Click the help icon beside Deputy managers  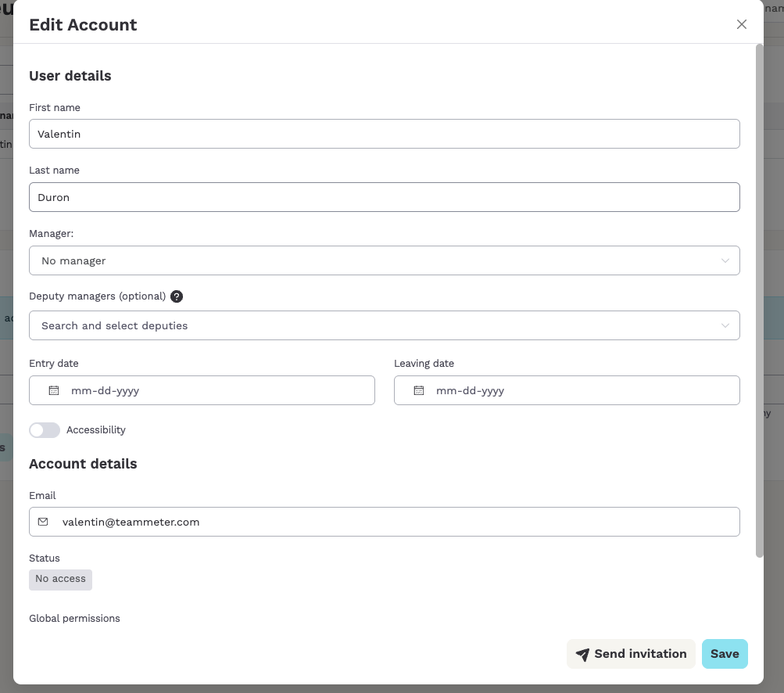(177, 296)
